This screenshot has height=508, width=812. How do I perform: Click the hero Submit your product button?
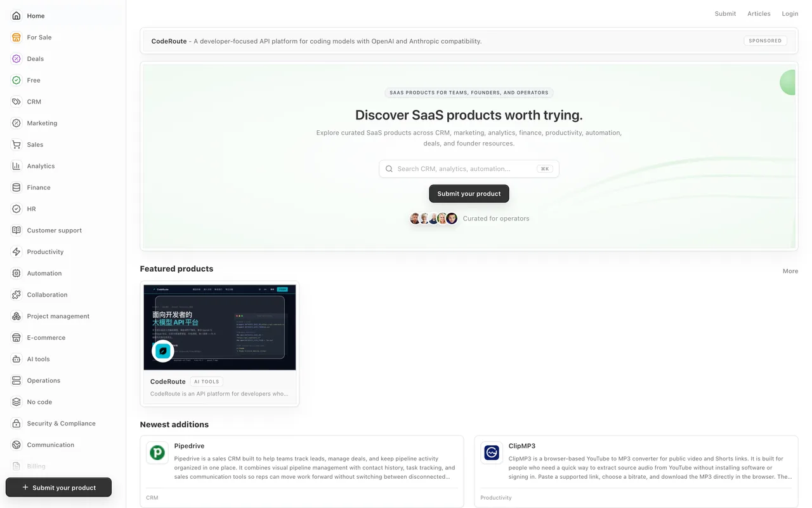469,194
